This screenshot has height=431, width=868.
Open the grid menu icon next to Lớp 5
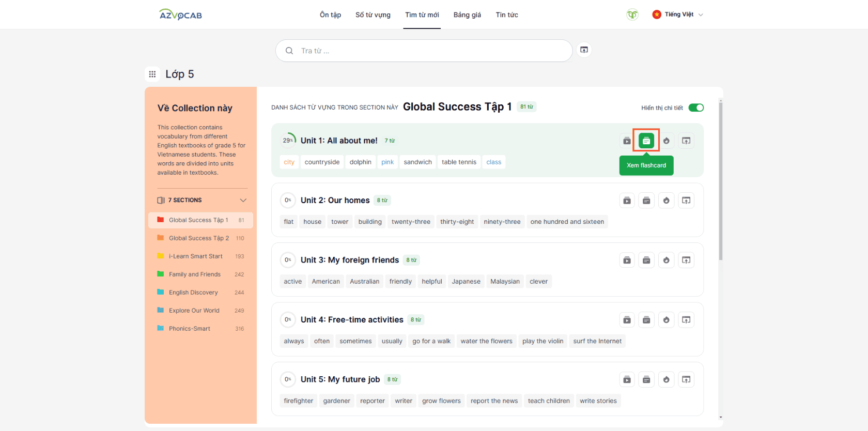click(x=152, y=74)
